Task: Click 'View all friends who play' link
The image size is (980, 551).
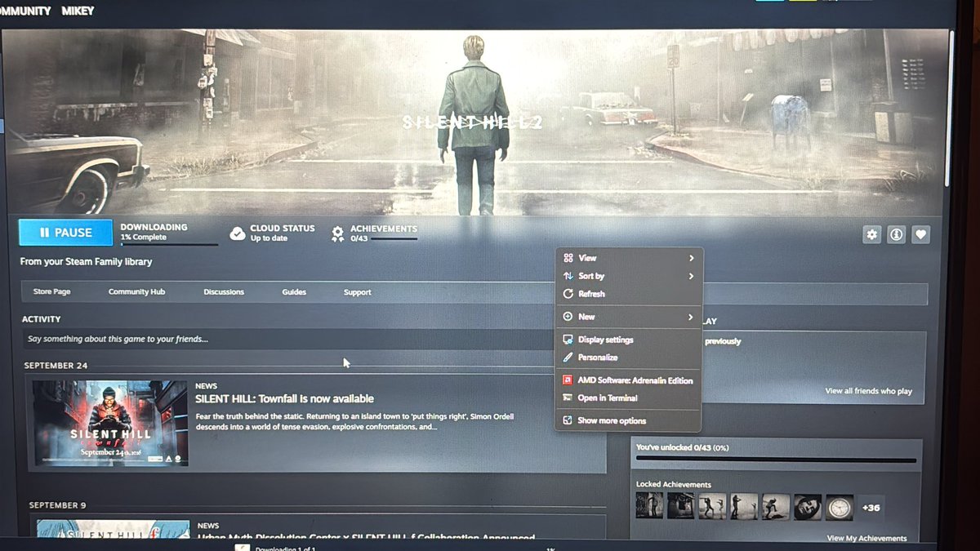Action: click(868, 391)
